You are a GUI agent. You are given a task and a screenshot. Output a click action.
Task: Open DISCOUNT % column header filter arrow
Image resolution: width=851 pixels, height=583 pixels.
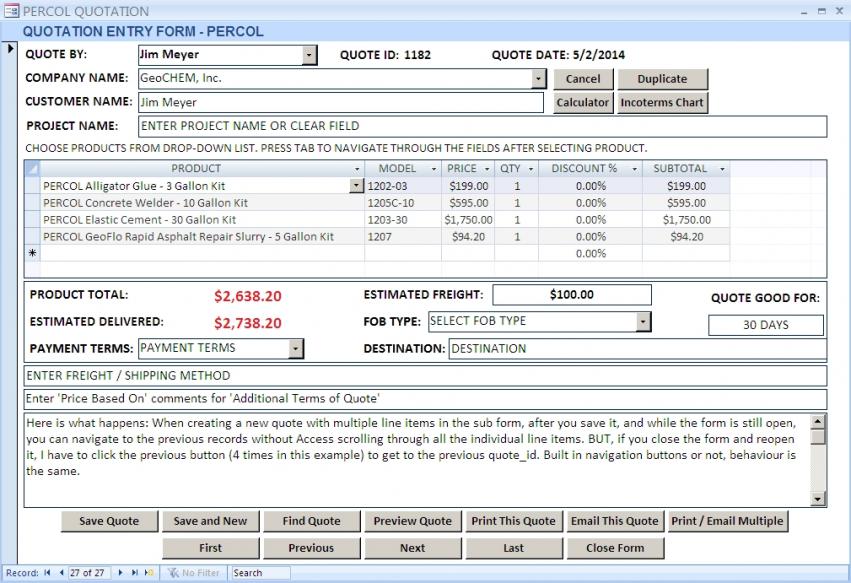tap(634, 169)
